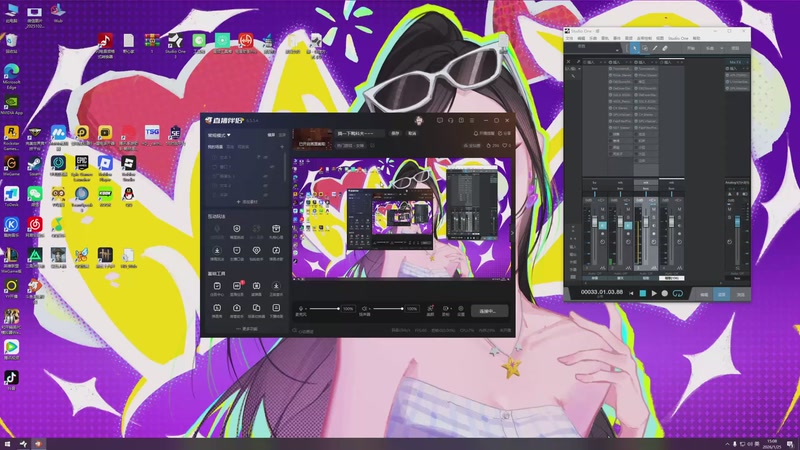Viewport: 800px width, 450px height.
Task: Click the stream cover thumbnail
Action: click(312, 139)
